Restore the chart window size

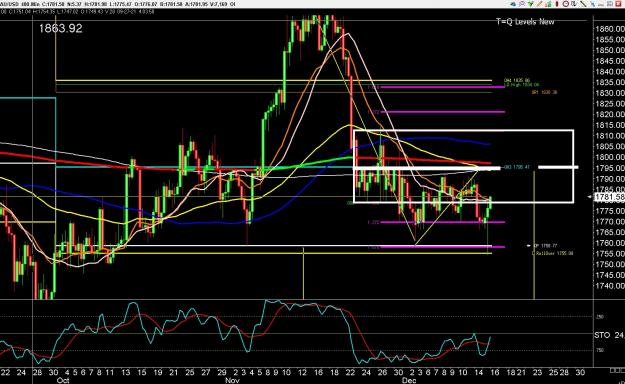pos(610,4)
